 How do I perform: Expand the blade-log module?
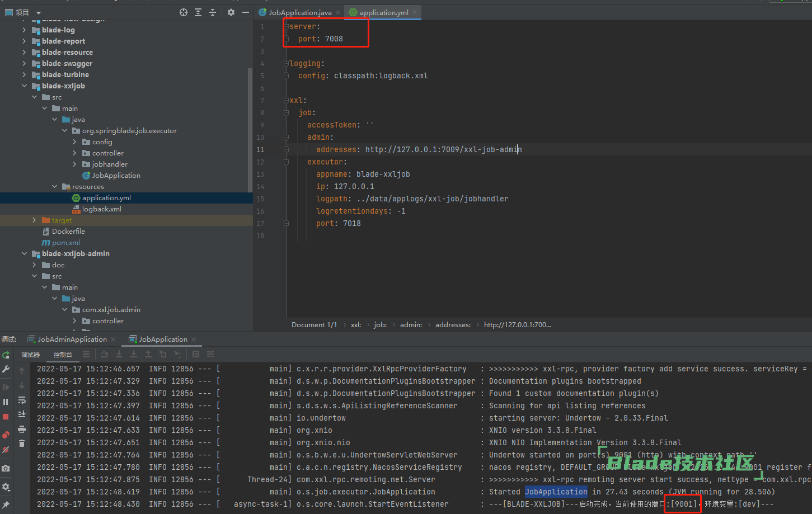(24, 30)
